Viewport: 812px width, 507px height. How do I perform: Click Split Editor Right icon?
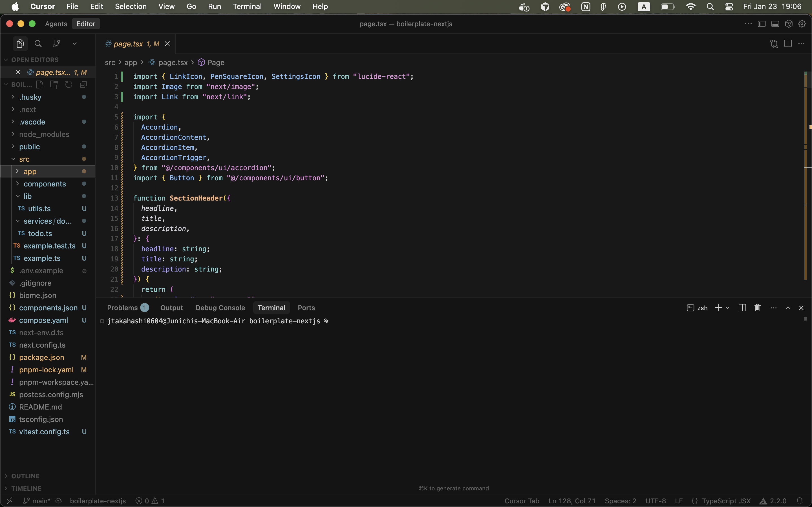point(788,44)
